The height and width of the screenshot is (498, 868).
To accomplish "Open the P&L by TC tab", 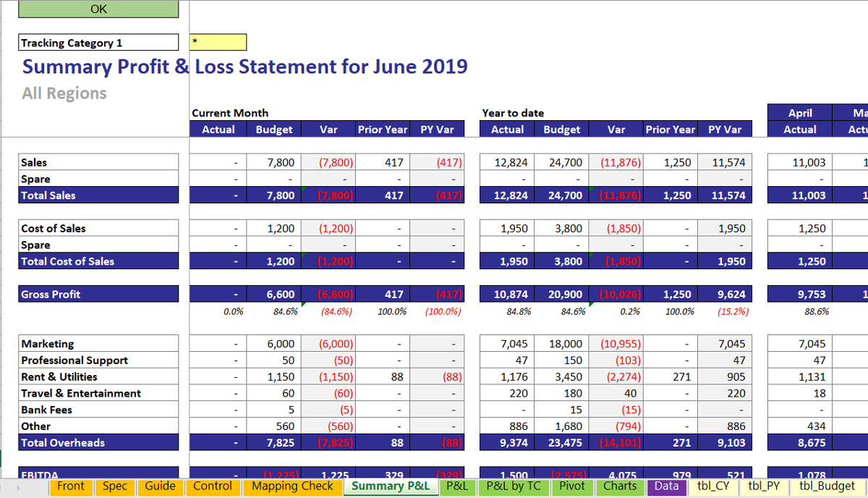I will [x=513, y=486].
